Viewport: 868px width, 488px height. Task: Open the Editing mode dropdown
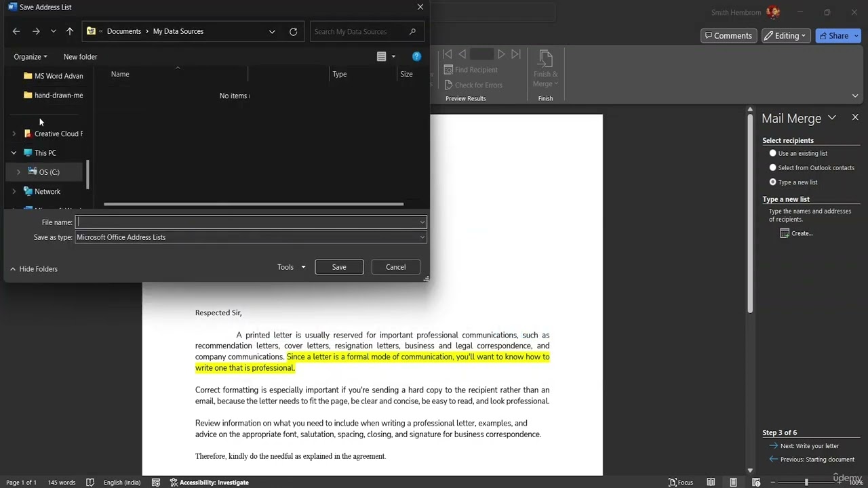point(786,35)
